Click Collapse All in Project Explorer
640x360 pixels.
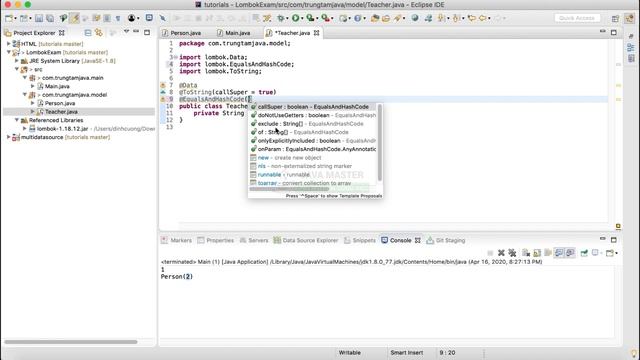pyautogui.click(x=88, y=33)
